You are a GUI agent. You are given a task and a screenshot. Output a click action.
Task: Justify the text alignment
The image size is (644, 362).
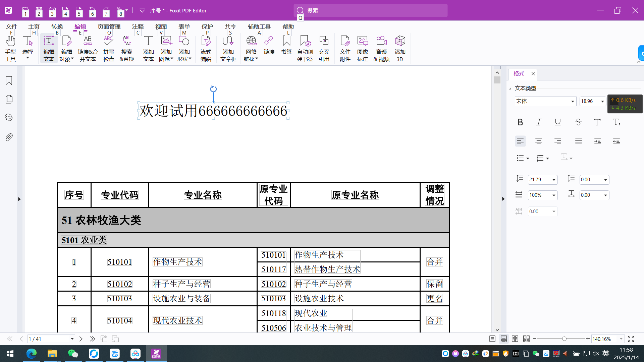[579, 141]
